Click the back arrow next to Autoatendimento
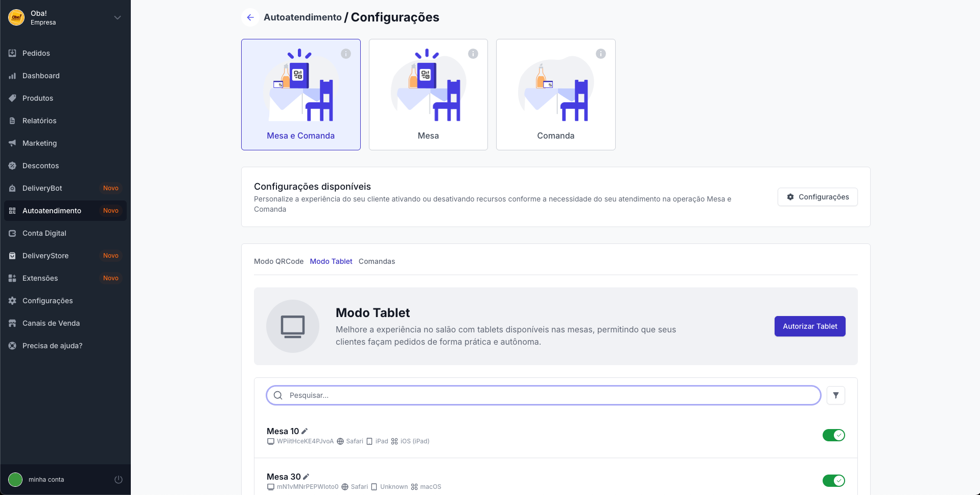The height and width of the screenshot is (495, 980). pos(250,17)
